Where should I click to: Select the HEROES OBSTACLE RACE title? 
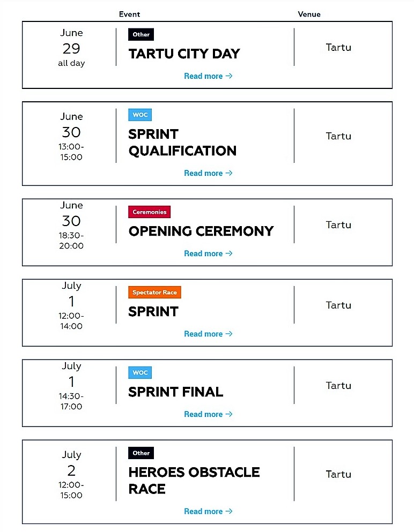[194, 481]
